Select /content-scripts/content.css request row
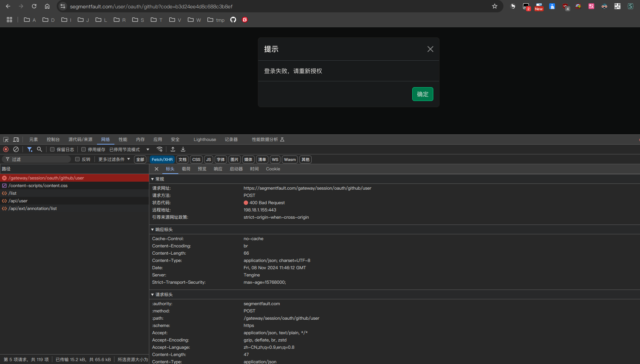Image resolution: width=640 pixels, height=364 pixels. point(74,186)
